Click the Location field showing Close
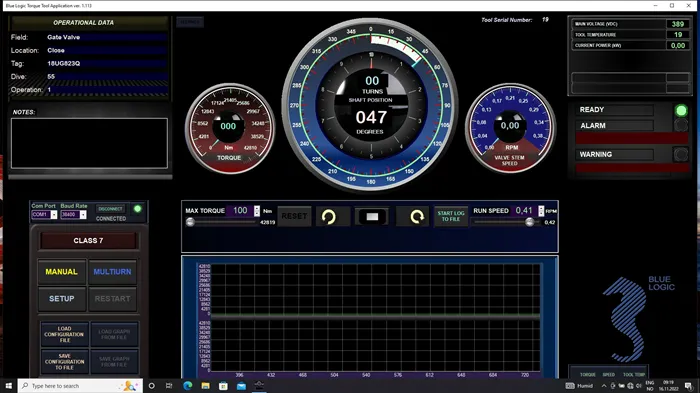700x393 pixels. 106,50
